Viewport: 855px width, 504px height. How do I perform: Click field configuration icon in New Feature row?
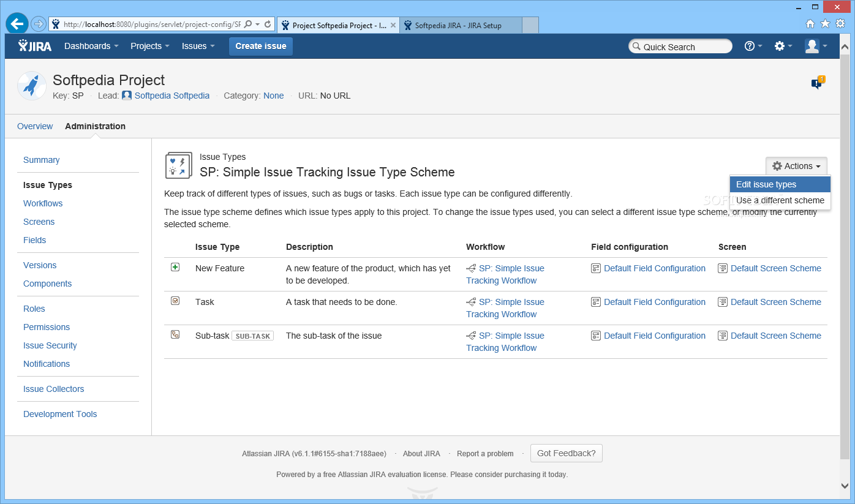pyautogui.click(x=596, y=268)
